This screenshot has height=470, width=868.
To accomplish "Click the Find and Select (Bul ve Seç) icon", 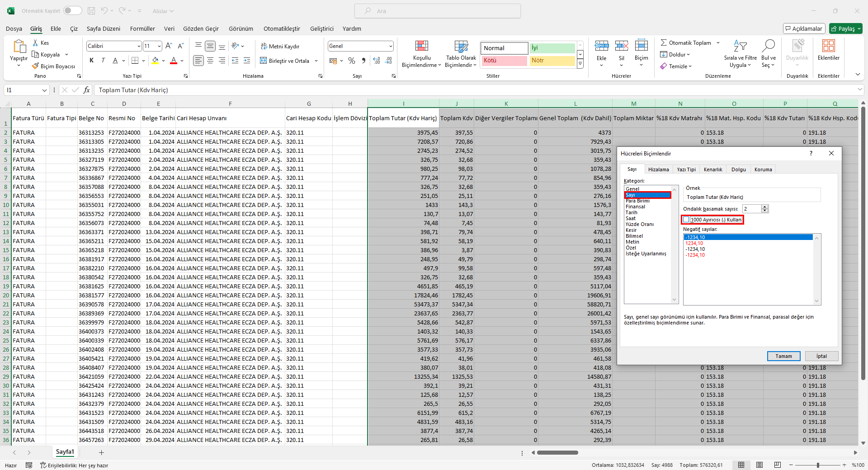I will pyautogui.click(x=768, y=46).
